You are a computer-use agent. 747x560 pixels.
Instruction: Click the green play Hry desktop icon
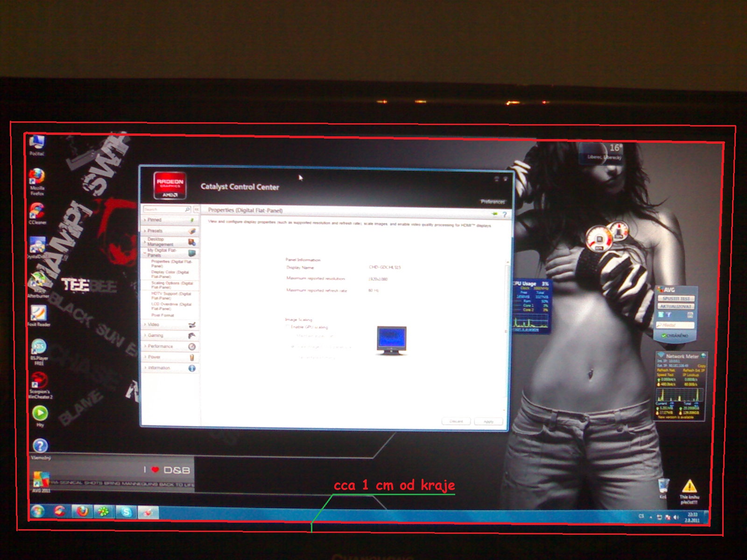40,416
